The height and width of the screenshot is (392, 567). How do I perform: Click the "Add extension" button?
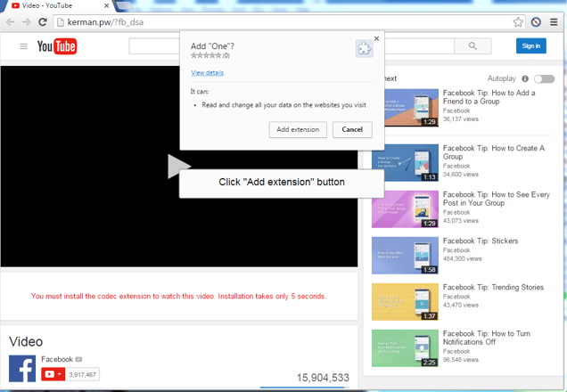[297, 129]
